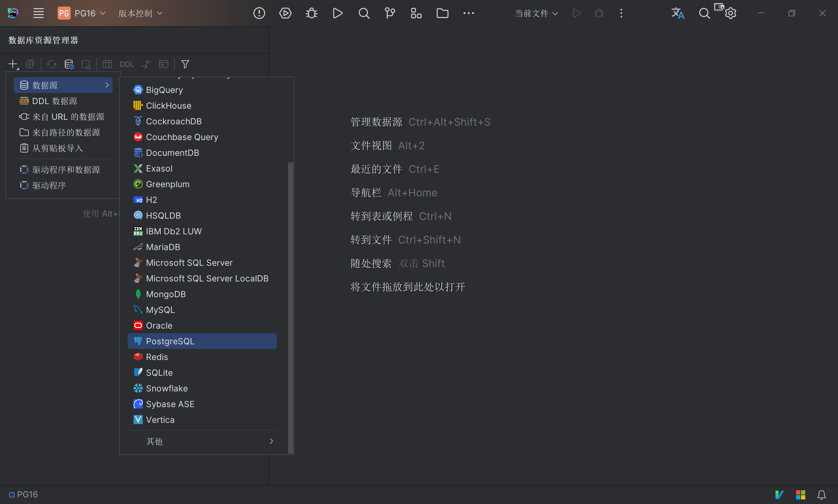Click the structure blocks icon
This screenshot has width=838, height=504.
point(416,13)
